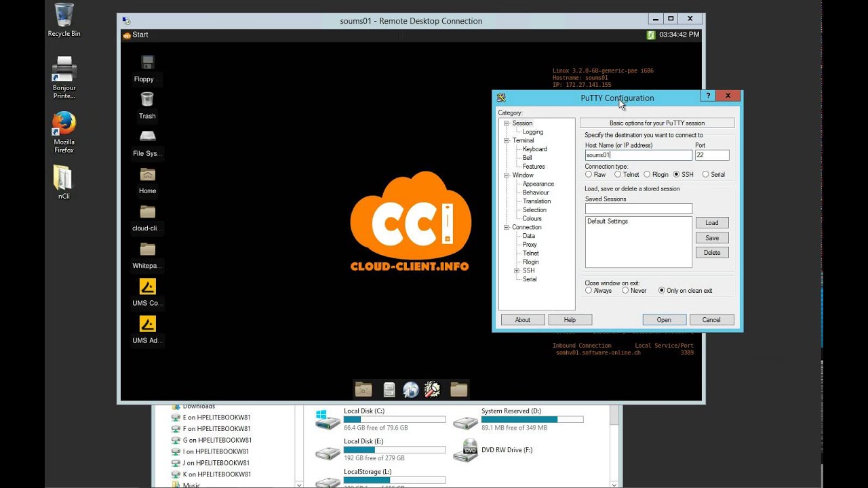868x488 pixels.
Task: Select the SSH connection type
Action: point(676,174)
